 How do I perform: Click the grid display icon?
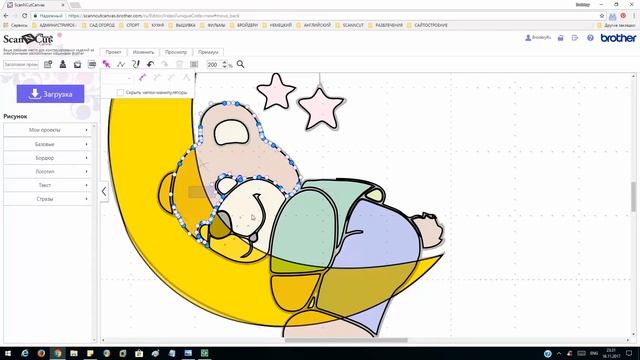tap(194, 64)
